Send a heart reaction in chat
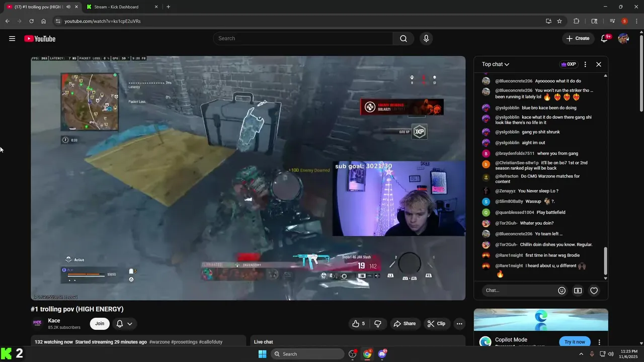The width and height of the screenshot is (644, 362). click(x=594, y=291)
